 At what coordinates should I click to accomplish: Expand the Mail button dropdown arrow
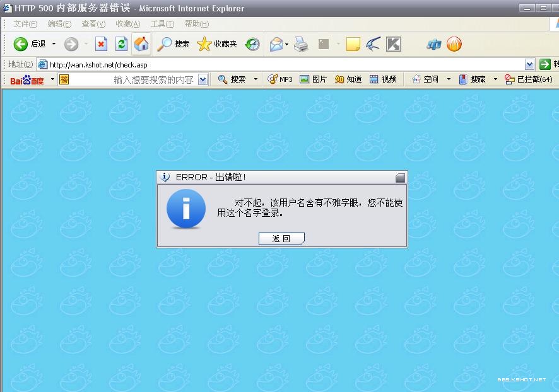click(x=286, y=45)
